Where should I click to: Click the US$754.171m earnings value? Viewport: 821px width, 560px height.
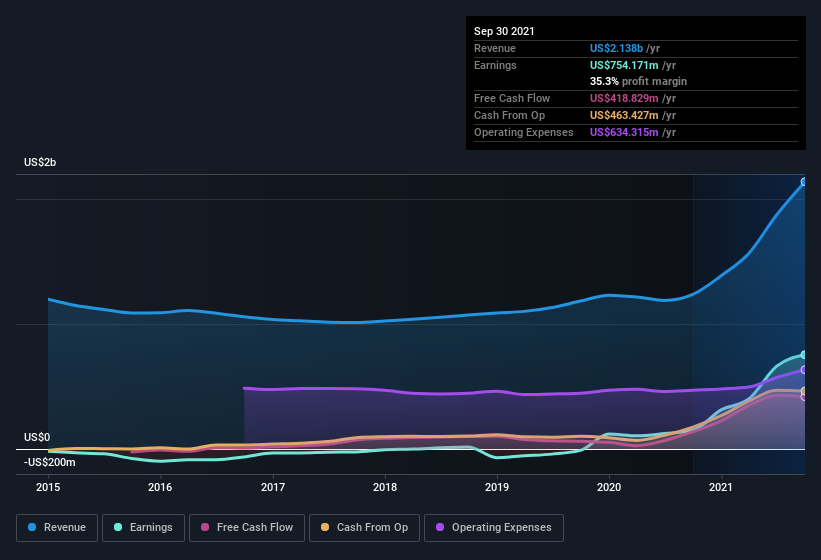[624, 65]
